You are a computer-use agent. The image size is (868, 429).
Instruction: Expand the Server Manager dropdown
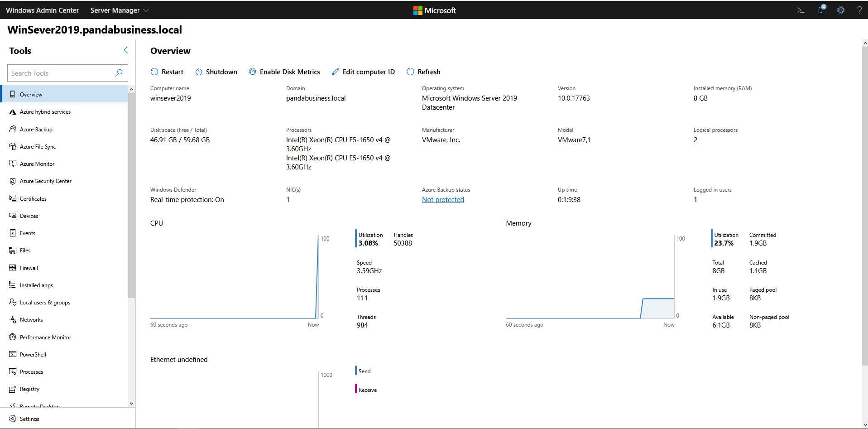(119, 10)
